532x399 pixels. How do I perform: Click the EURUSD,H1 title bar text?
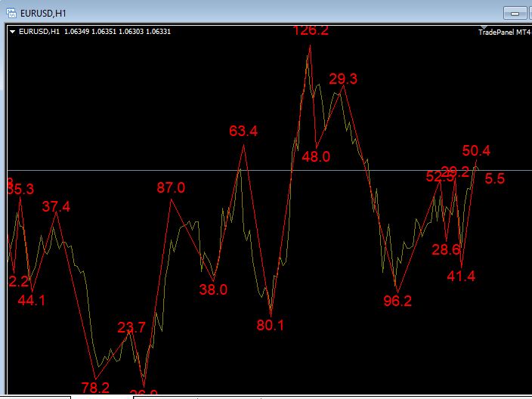(x=43, y=14)
